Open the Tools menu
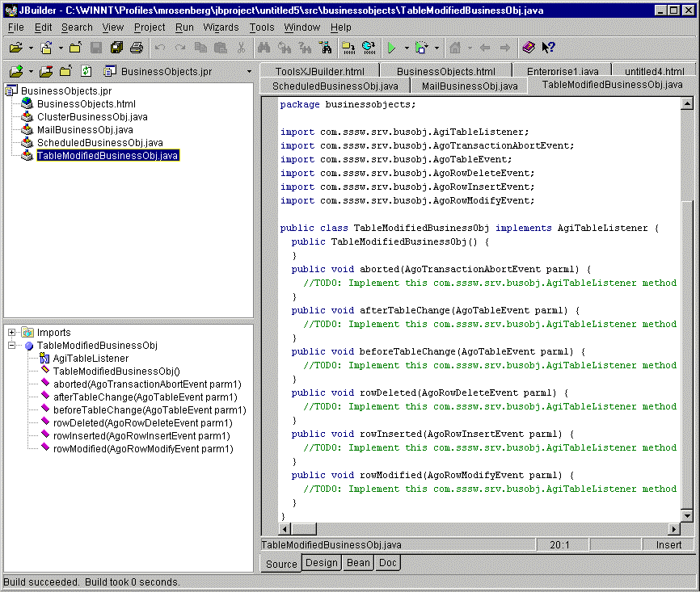 click(x=262, y=27)
